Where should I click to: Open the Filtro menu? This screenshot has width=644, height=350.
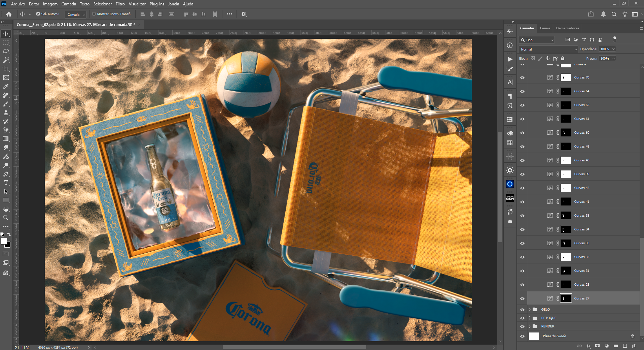[x=120, y=4]
